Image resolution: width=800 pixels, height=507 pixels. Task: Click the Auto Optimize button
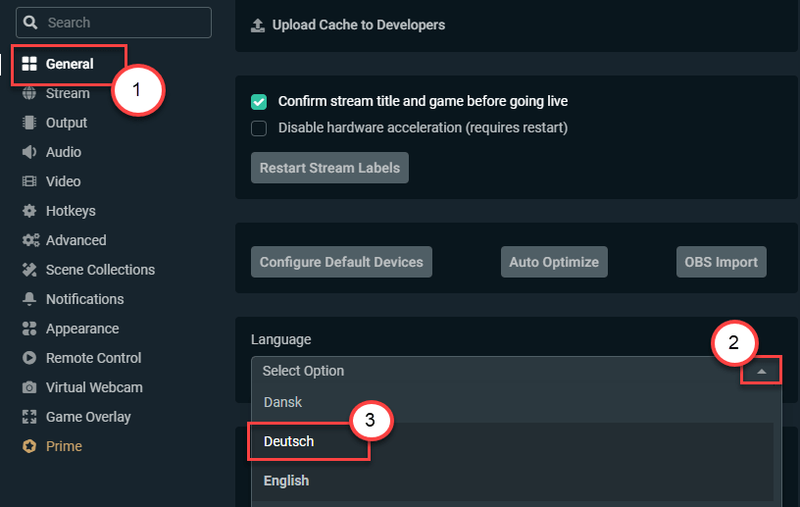click(x=554, y=262)
